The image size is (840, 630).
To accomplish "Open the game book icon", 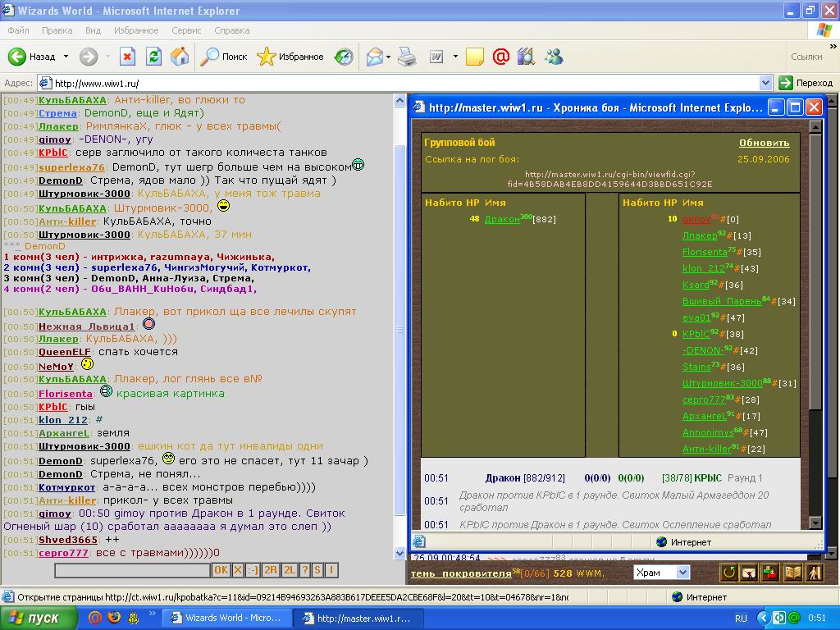I will click(792, 573).
